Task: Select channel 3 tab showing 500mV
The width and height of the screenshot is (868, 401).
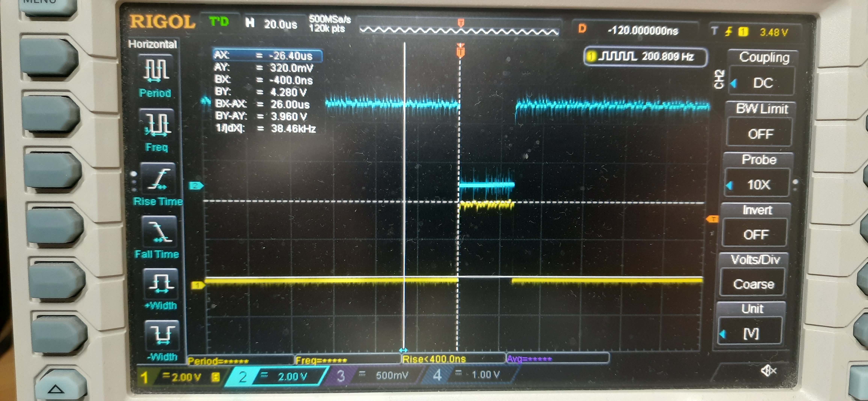Action: (x=374, y=375)
